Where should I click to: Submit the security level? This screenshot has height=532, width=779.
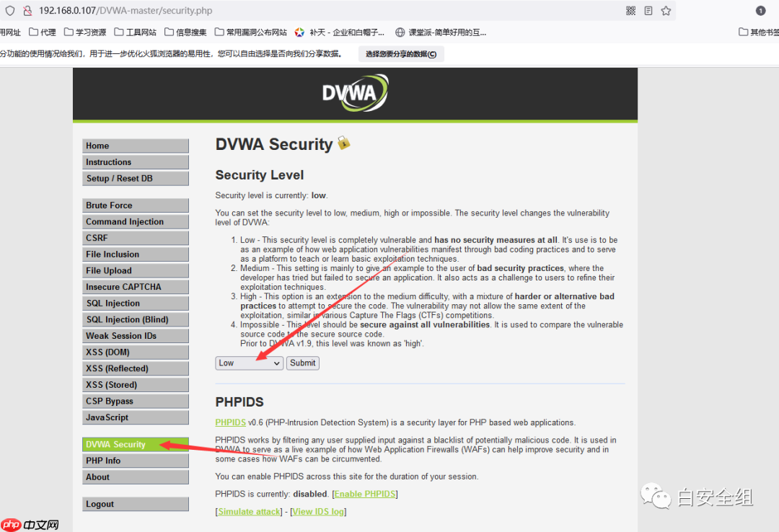302,363
